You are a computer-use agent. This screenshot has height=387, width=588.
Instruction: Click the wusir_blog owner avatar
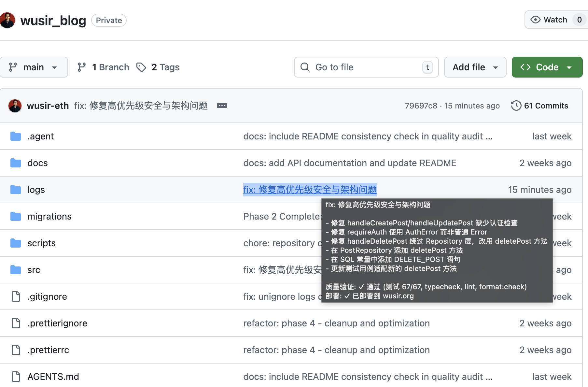coord(7,20)
